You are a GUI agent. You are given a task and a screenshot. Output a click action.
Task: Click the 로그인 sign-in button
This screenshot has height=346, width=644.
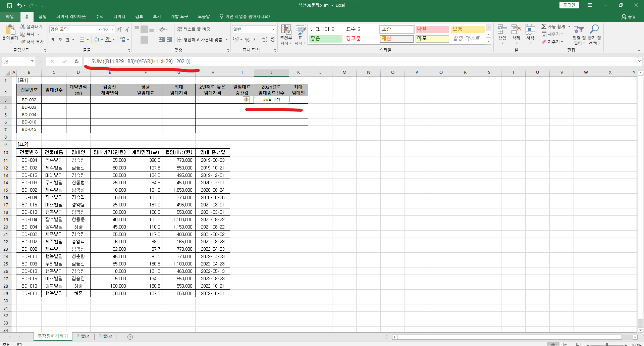569,5
